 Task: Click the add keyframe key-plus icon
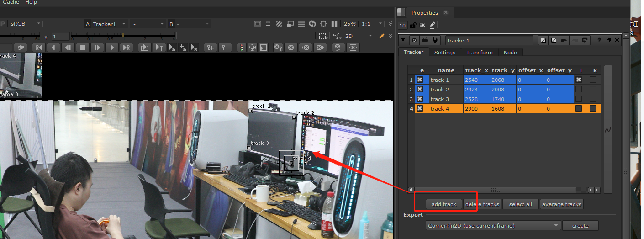[210, 48]
